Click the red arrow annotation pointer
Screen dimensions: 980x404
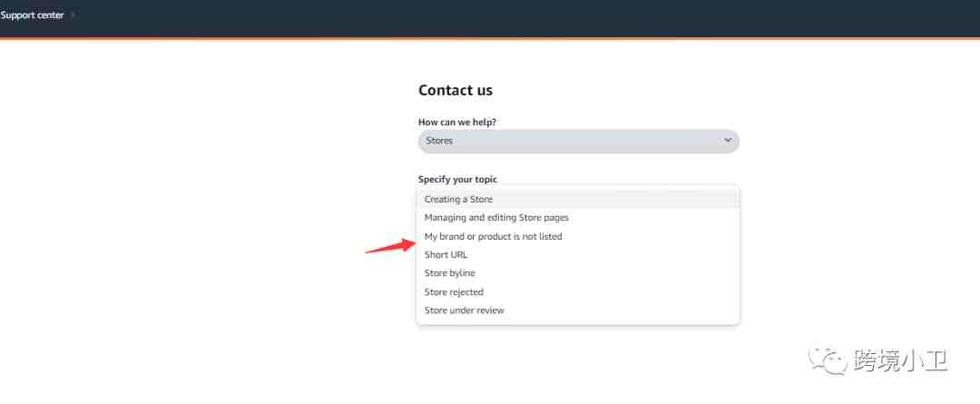pyautogui.click(x=390, y=246)
